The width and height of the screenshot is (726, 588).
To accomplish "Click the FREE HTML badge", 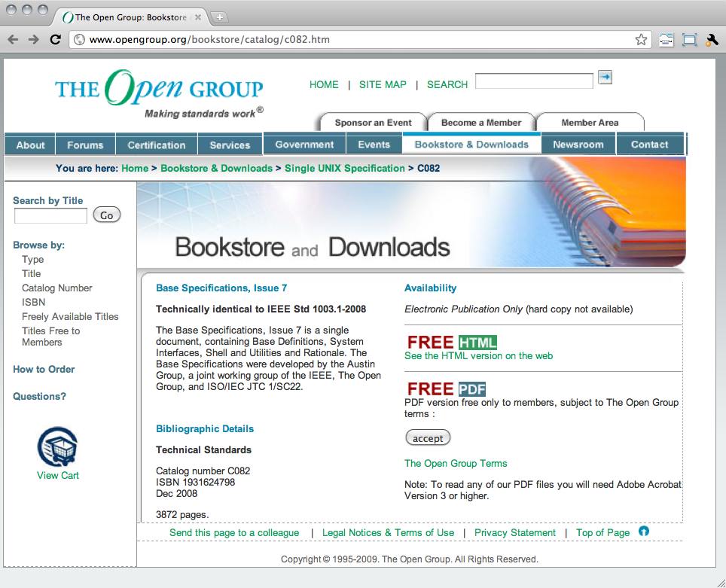I will click(452, 343).
